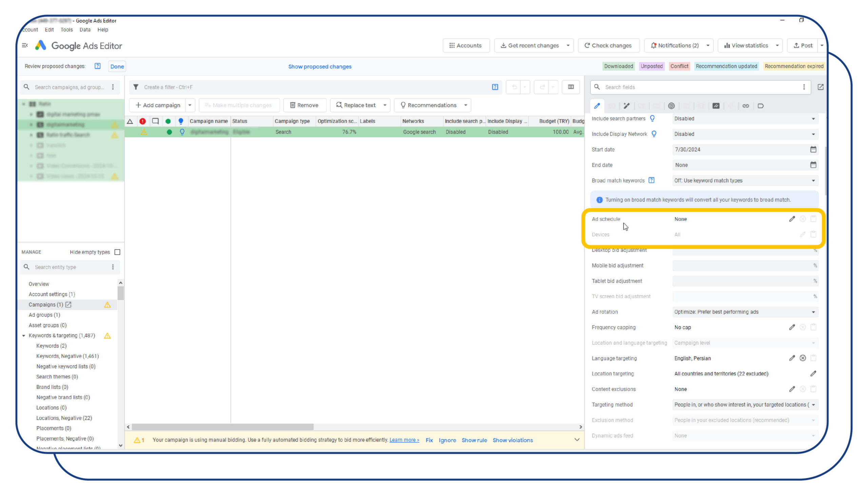Change Include search partners dropdown
The image size is (868, 491).
point(745,119)
